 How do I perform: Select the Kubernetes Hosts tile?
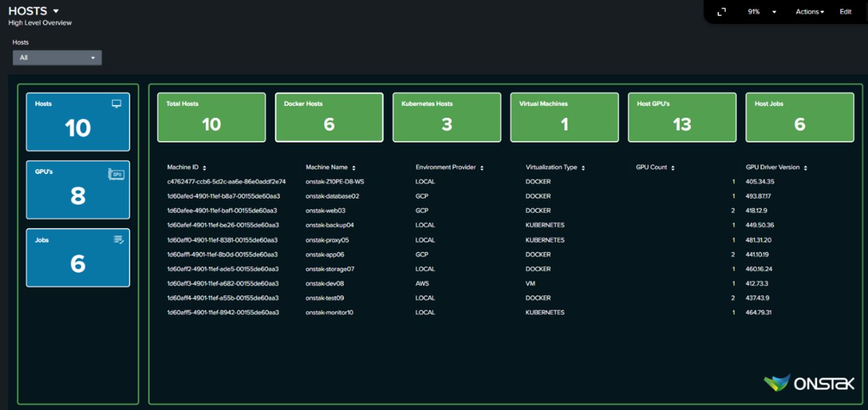(x=447, y=118)
